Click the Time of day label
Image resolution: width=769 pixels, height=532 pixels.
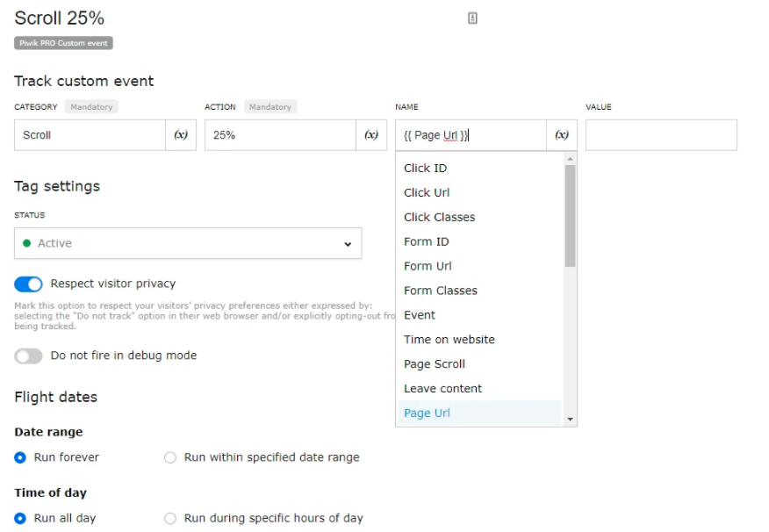tap(51, 492)
